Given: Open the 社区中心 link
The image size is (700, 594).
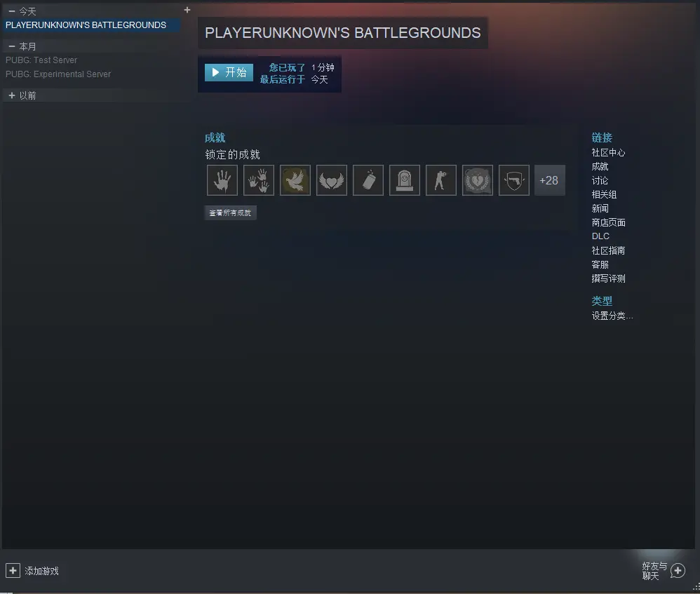Looking at the screenshot, I should [608, 153].
